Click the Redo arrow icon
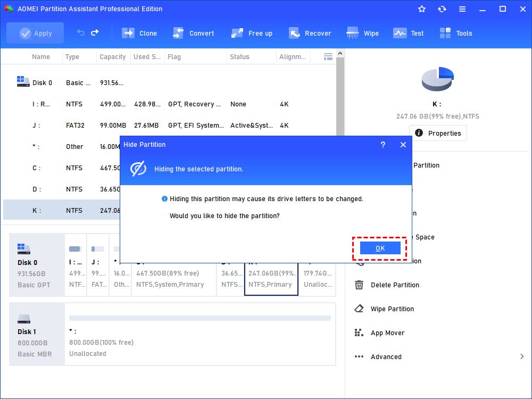532x399 pixels. (x=95, y=33)
